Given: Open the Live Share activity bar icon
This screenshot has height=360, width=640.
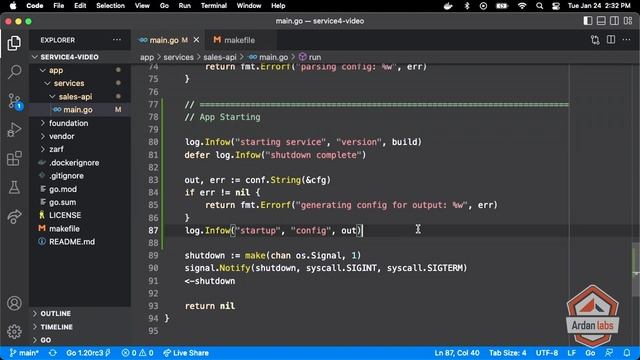Looking at the screenshot, I should 14,216.
